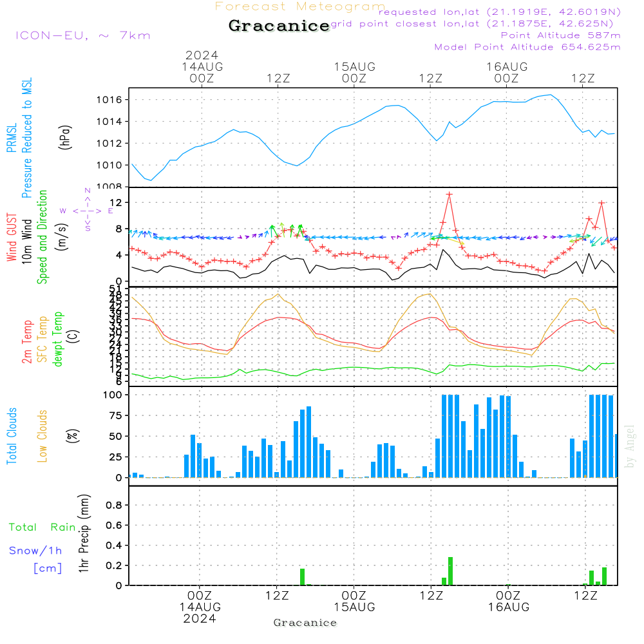
Task: Click the 'PRMSL' axis label
Action: coord(12,137)
